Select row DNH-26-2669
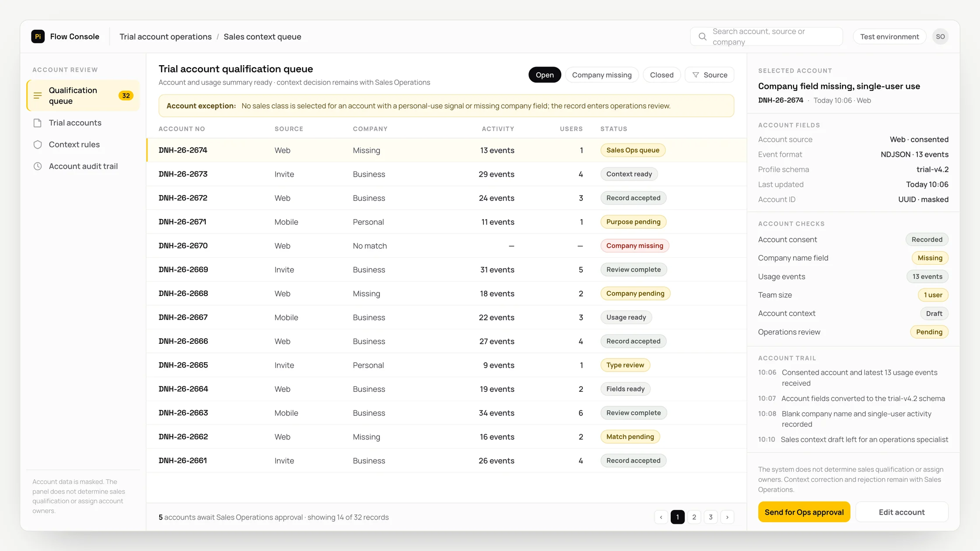 (x=446, y=269)
